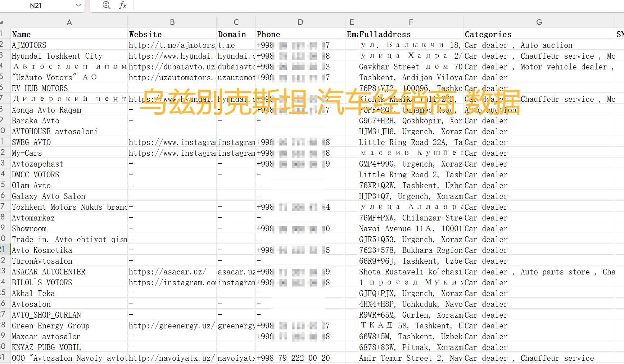Click the Domain header cell

click(236, 34)
